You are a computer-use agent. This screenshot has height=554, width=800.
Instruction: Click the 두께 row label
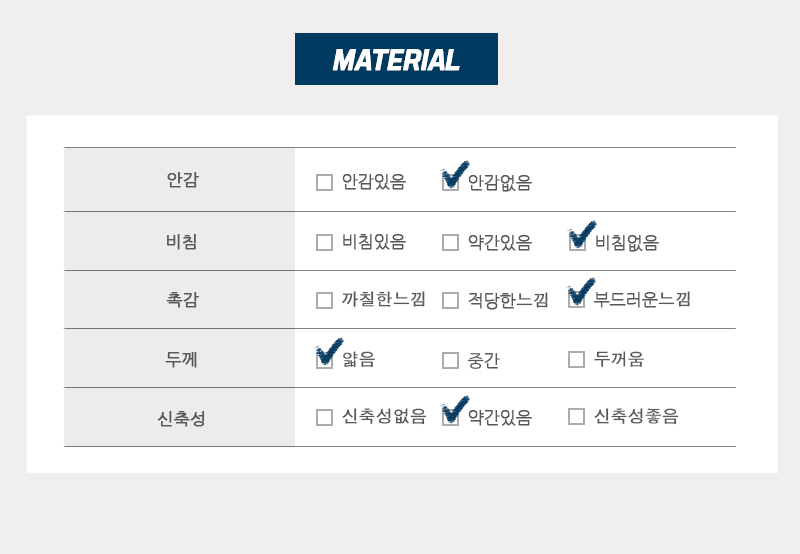click(x=181, y=359)
